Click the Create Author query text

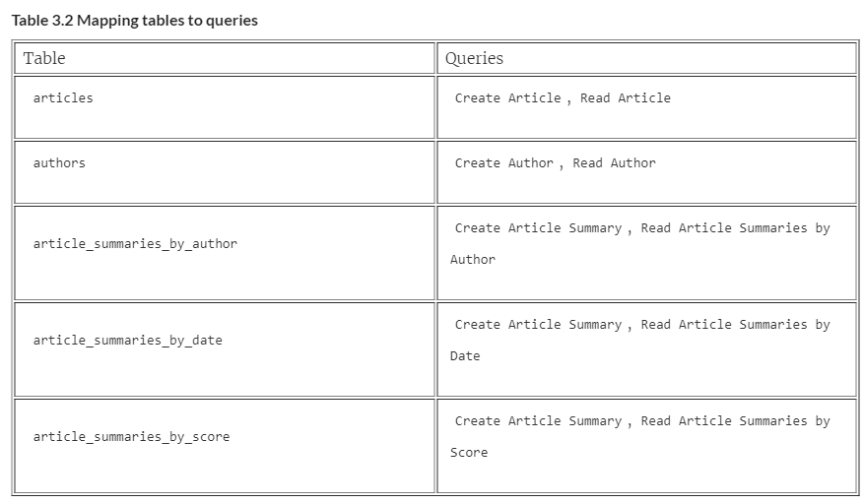click(503, 163)
